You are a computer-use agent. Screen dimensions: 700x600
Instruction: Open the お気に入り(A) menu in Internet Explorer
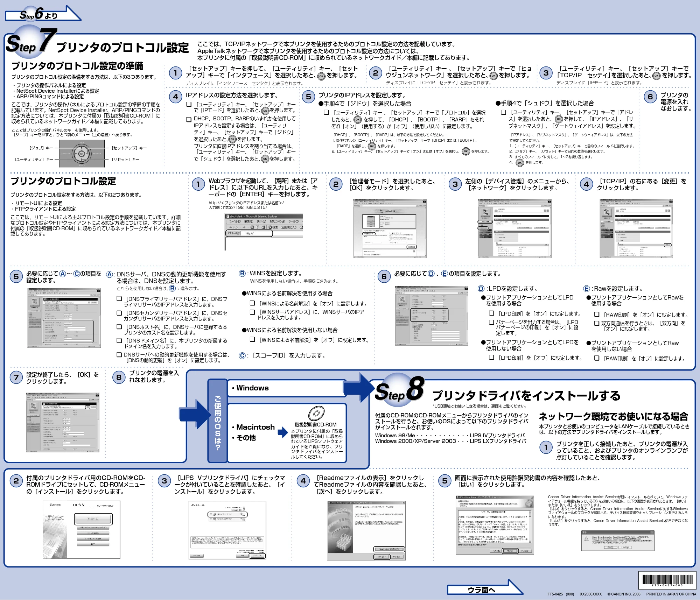(x=277, y=221)
